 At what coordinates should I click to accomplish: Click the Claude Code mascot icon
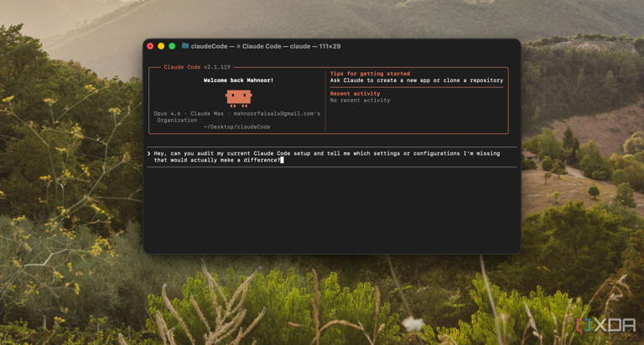(x=238, y=97)
